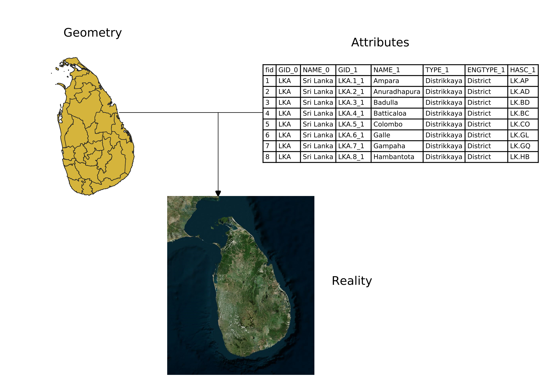Select the HASC_1 column header
Image resolution: width=554 pixels, height=392 pixels.
pyautogui.click(x=523, y=70)
